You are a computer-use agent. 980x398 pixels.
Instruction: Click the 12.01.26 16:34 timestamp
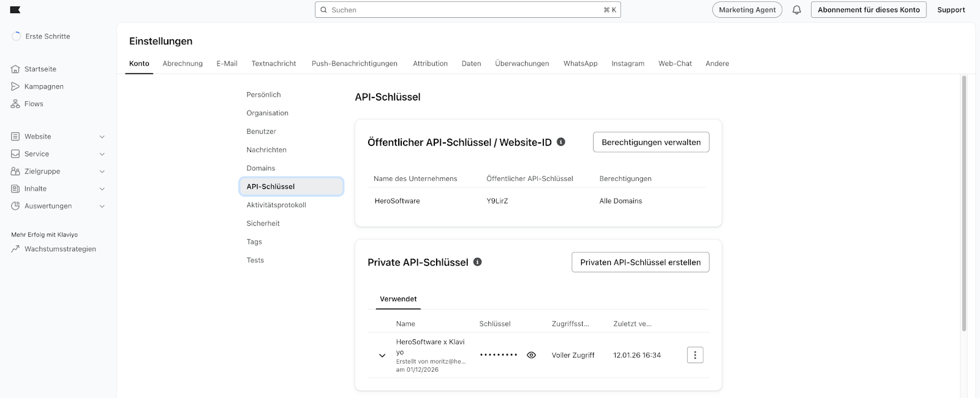[x=637, y=355]
